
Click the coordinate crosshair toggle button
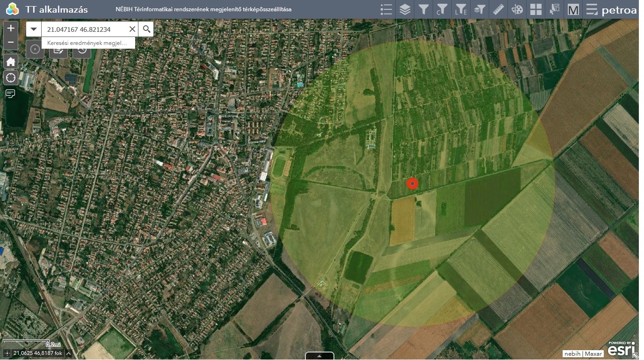click(7, 353)
